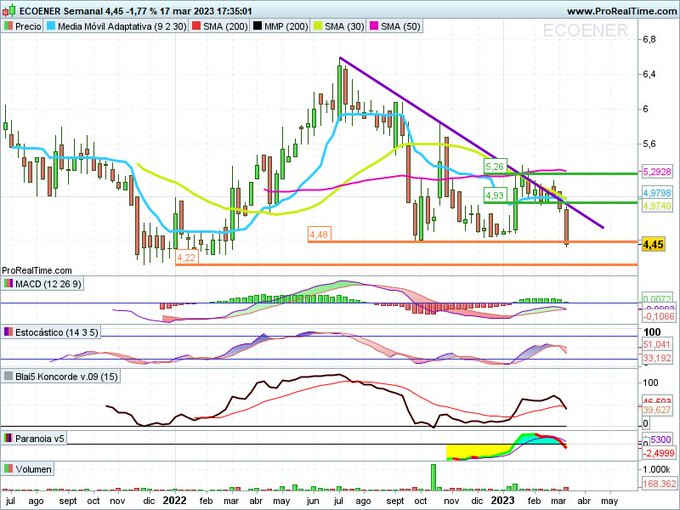
Task: Open the SMA (200) legend label
Action: 225,26
